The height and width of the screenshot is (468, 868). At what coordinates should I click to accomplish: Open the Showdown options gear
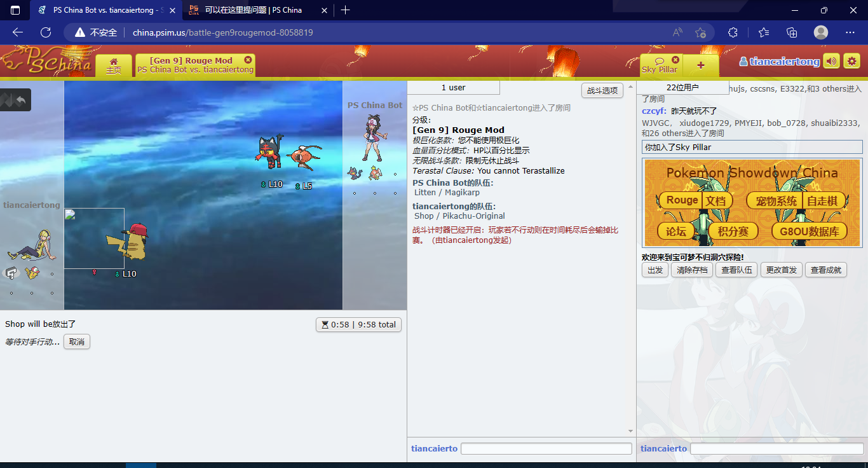(x=851, y=61)
